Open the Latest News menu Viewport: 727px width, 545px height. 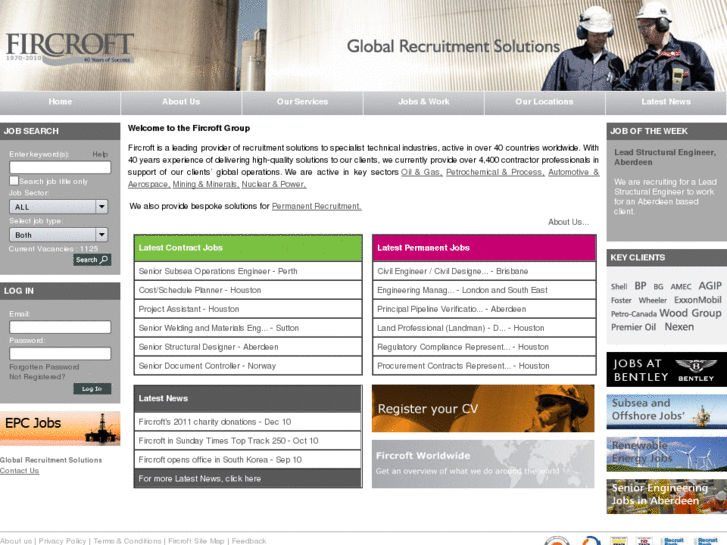click(666, 102)
